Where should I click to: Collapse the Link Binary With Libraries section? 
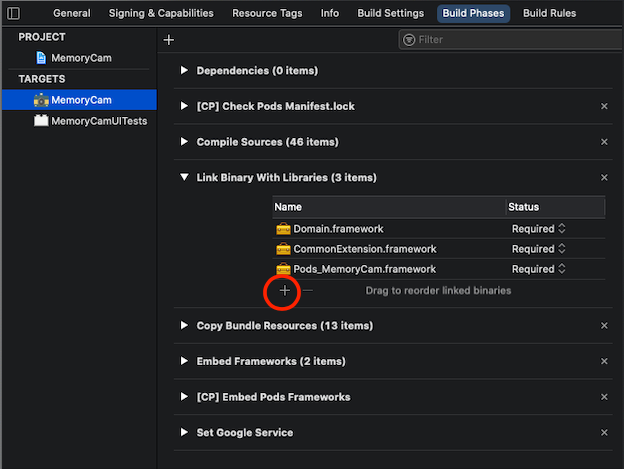pyautogui.click(x=184, y=177)
